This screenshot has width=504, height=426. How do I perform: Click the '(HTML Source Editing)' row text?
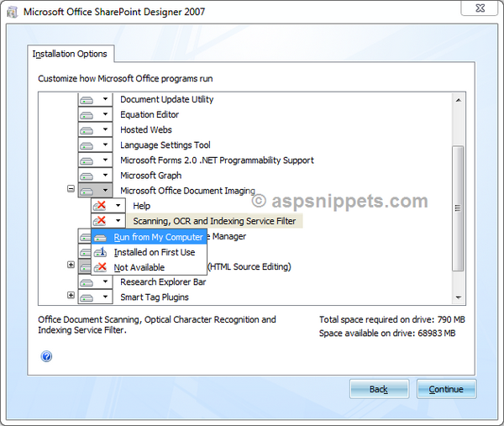point(249,266)
